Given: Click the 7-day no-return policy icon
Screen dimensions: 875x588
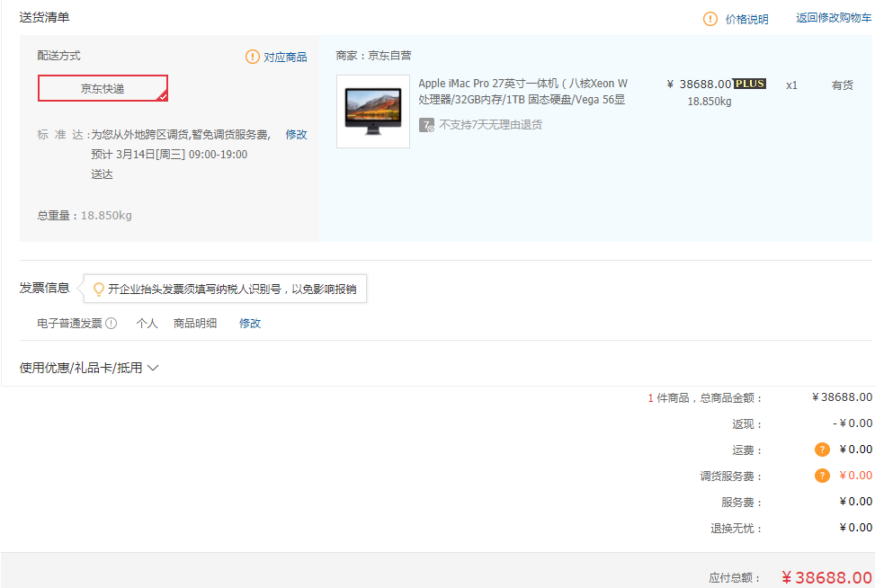Looking at the screenshot, I should tap(426, 125).
